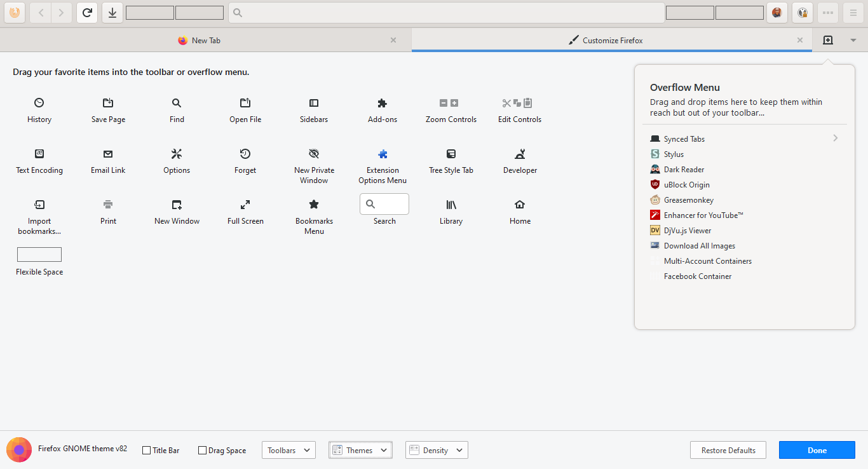Click the Back arrow toolbar button
Screen dimensions: 868x469
(x=41, y=12)
